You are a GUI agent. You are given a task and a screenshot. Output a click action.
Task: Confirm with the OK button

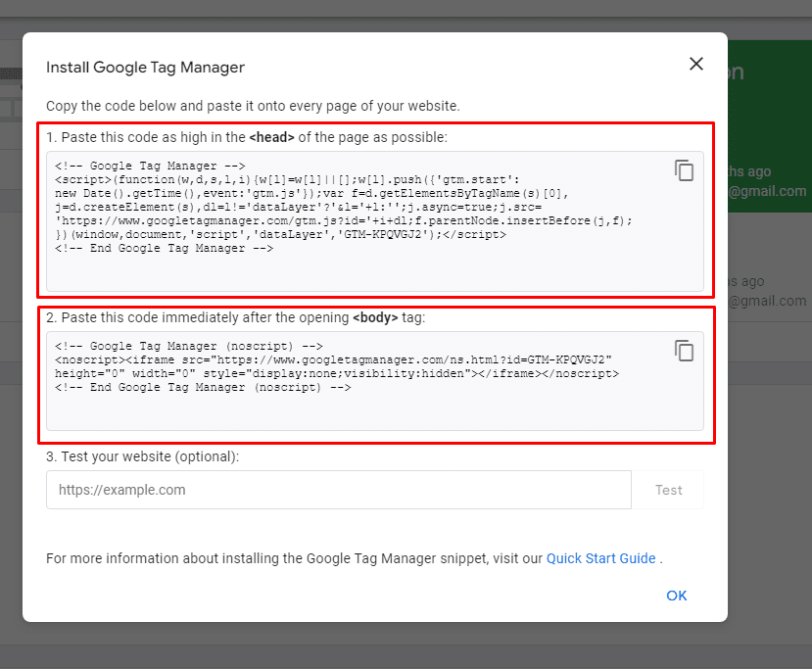(676, 596)
